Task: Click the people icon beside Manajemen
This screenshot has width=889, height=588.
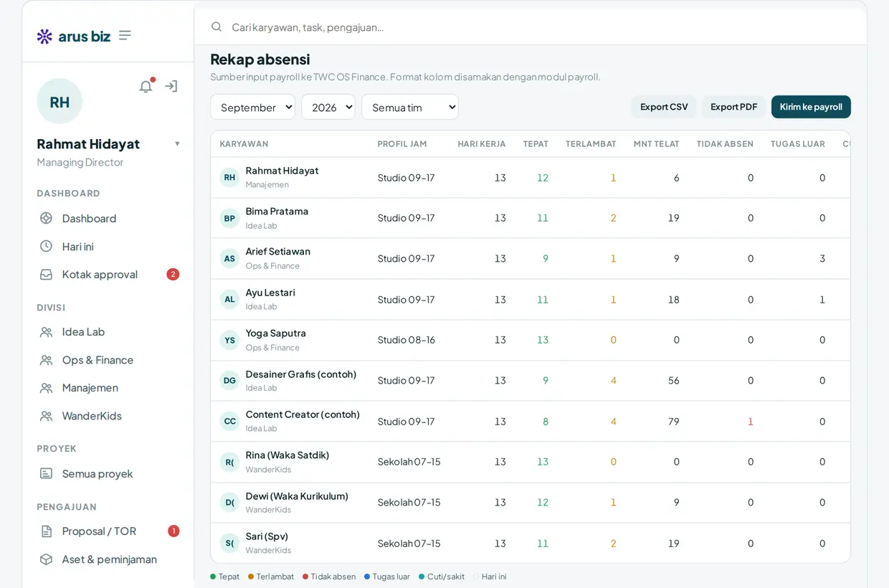Action: (x=46, y=388)
